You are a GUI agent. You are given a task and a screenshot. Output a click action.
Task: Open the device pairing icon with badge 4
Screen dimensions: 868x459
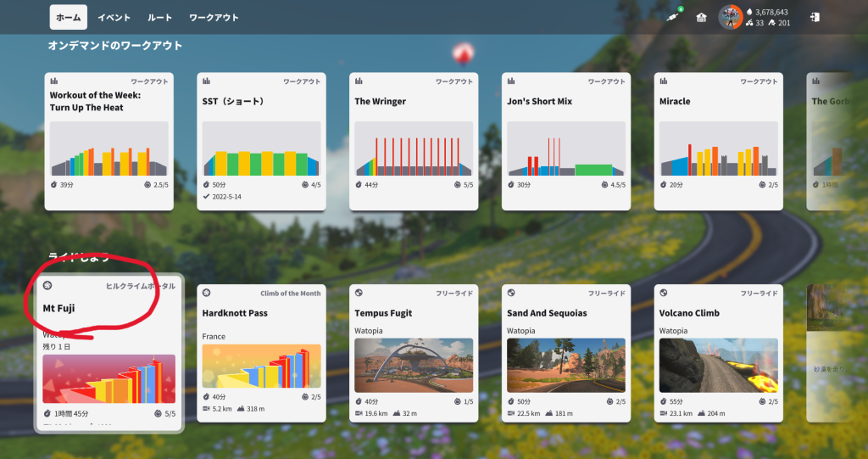pos(674,16)
